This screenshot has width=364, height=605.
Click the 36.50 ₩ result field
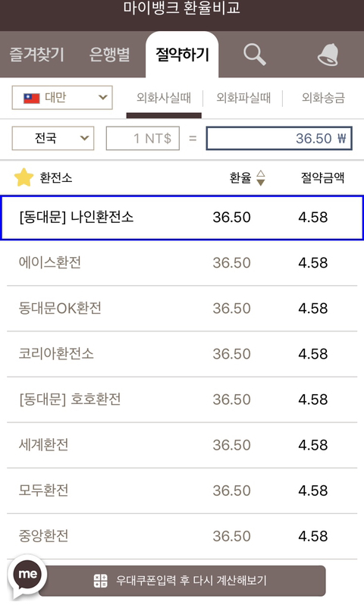coord(279,138)
